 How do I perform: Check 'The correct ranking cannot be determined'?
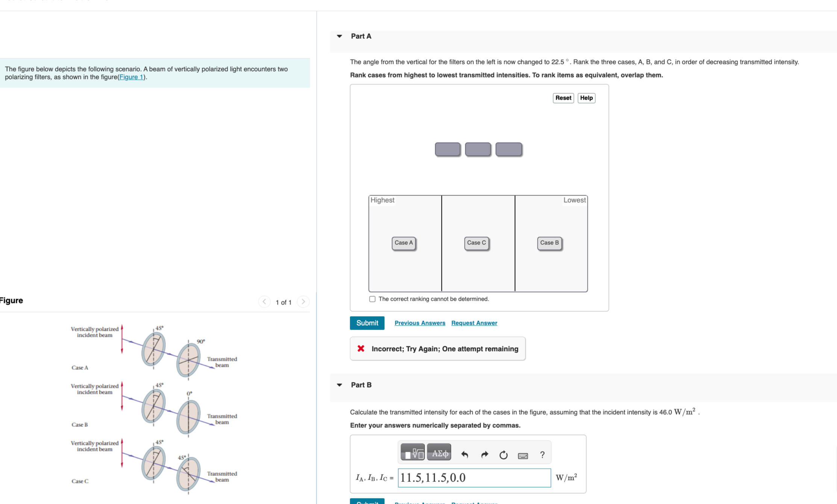tap(372, 299)
